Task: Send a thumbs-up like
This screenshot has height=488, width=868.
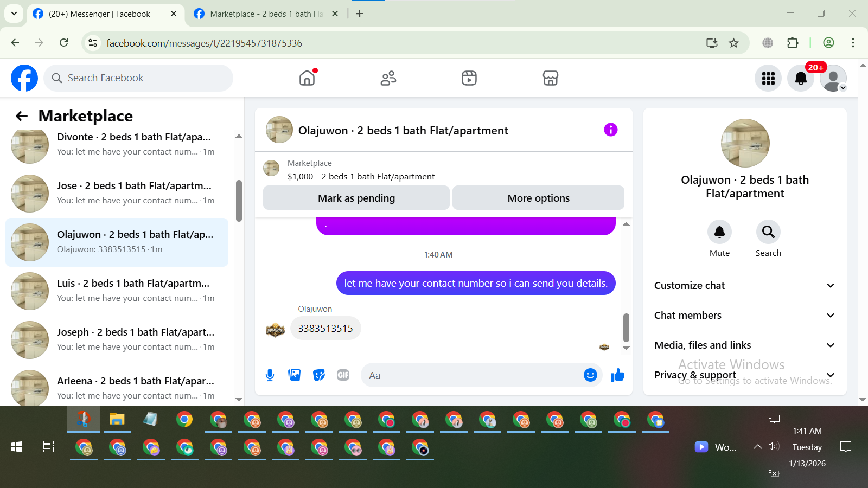Action: pos(617,375)
